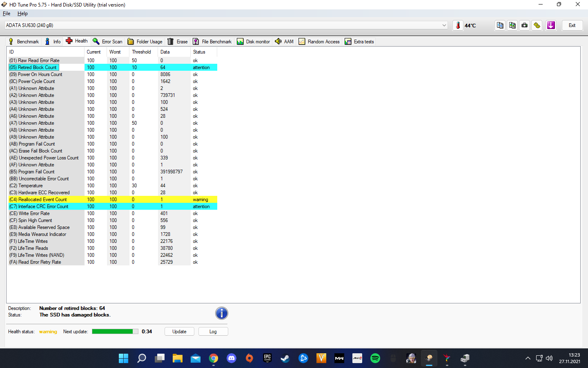Open the Help menu
This screenshot has height=368, width=588.
click(22, 13)
